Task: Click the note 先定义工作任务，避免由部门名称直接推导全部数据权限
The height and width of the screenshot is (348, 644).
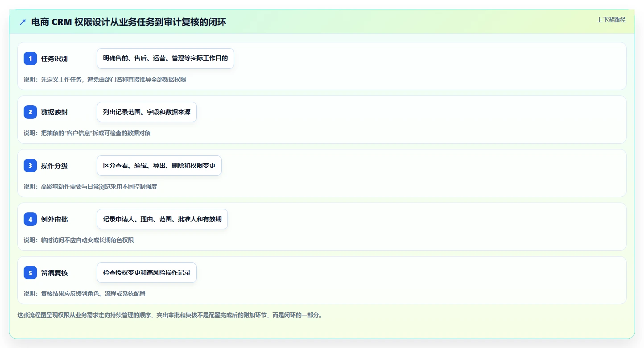Action: pos(113,79)
